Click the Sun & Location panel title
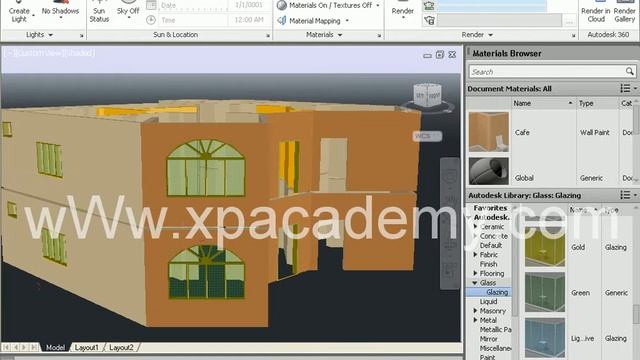 [x=176, y=35]
